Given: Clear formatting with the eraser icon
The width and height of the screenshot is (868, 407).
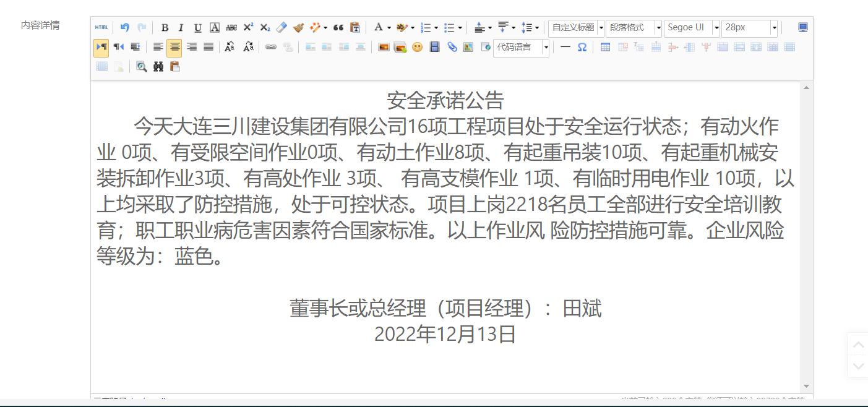Looking at the screenshot, I should click(x=281, y=27).
